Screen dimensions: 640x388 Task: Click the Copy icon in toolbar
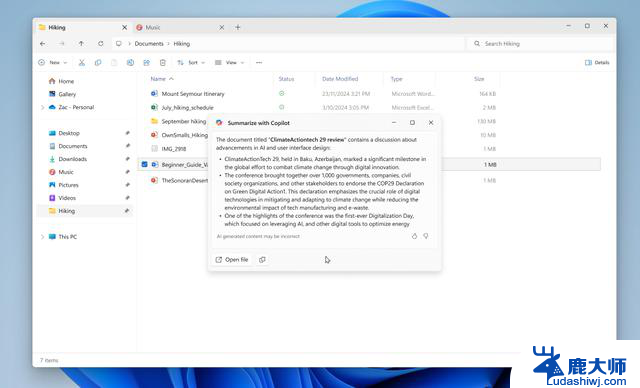click(x=98, y=62)
